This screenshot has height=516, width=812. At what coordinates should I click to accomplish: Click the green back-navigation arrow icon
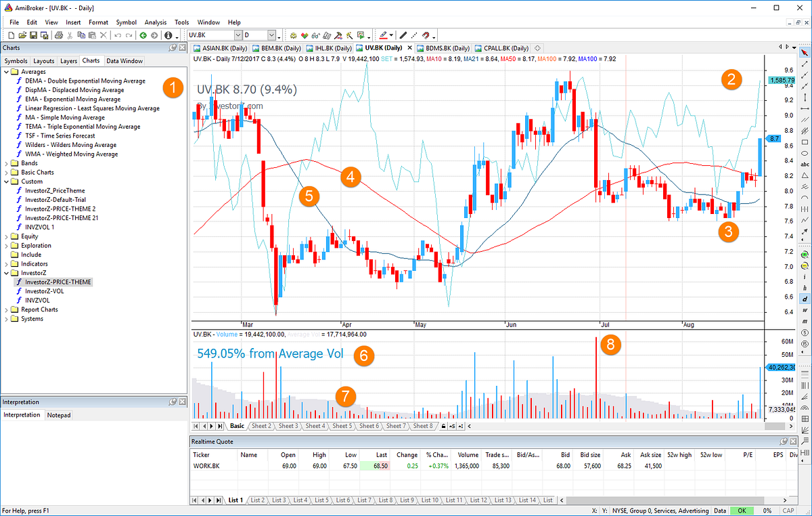[x=143, y=35]
